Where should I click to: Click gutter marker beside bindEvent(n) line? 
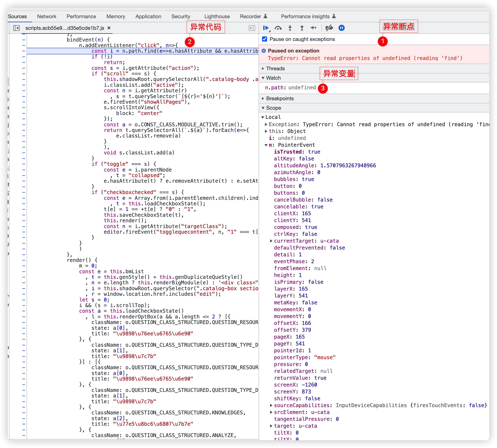click(x=24, y=40)
